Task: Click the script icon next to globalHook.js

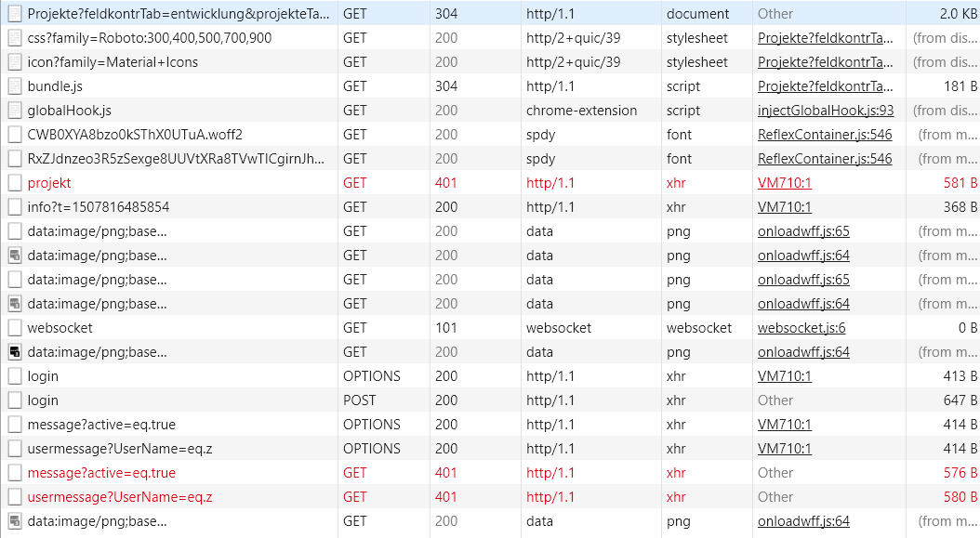Action: (13, 110)
